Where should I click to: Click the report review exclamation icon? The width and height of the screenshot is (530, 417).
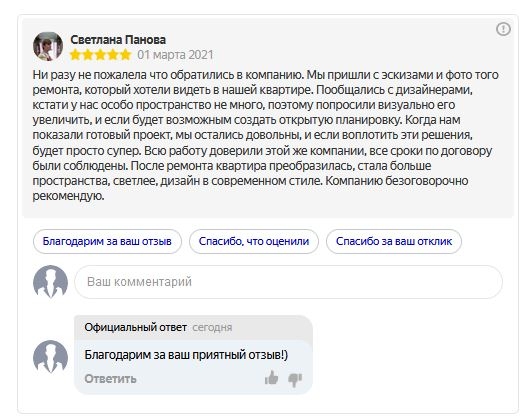(503, 29)
